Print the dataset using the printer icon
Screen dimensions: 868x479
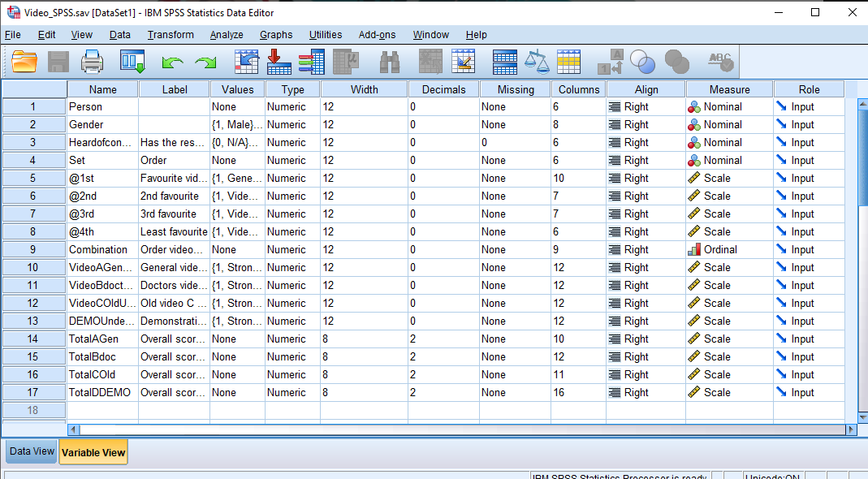[92, 61]
